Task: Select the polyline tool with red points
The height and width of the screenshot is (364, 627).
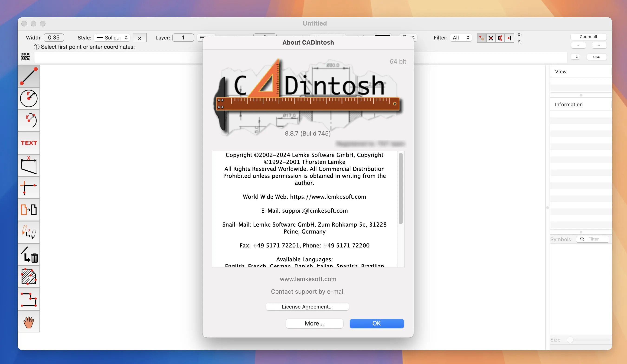Action: click(29, 299)
